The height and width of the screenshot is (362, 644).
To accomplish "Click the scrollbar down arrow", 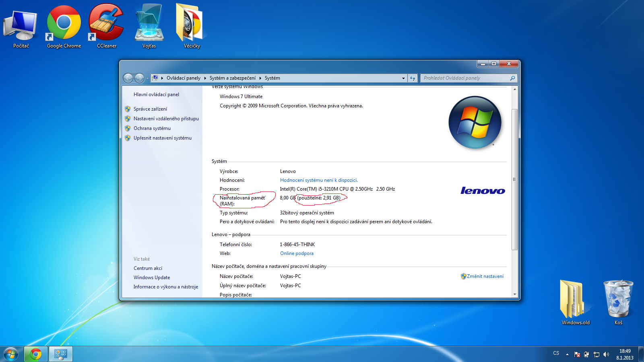I will click(x=514, y=294).
